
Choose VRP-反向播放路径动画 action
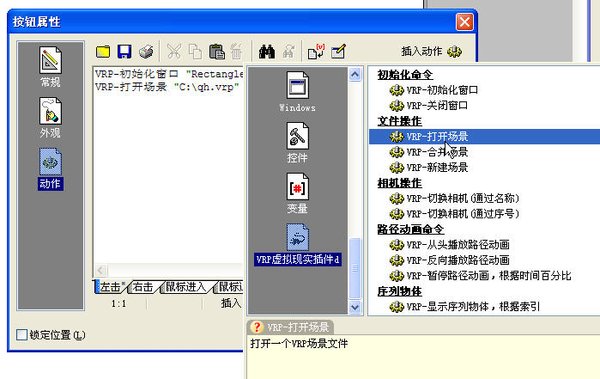click(449, 260)
